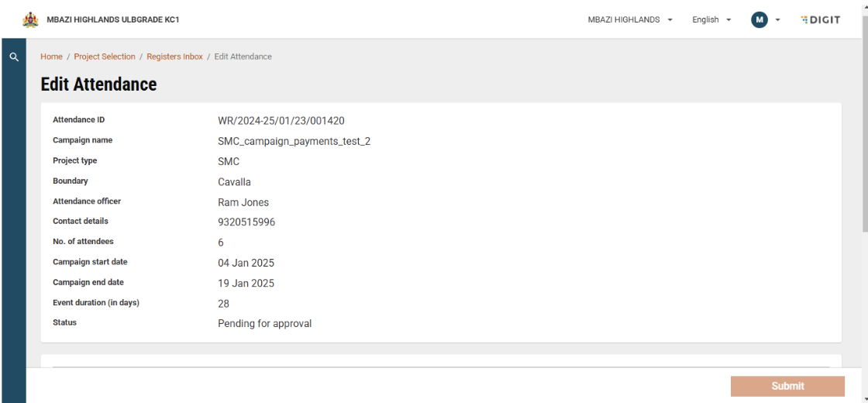The image size is (868, 403).
Task: Click the Attendance ID value WR/2024-25/01/23/001420
Action: [281, 121]
